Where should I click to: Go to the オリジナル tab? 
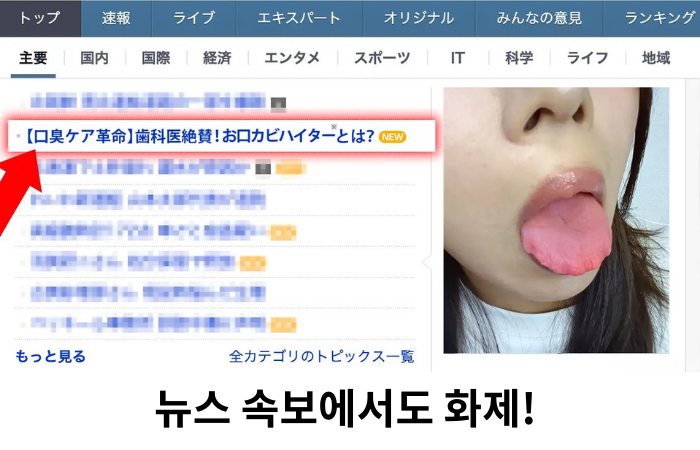tap(418, 18)
